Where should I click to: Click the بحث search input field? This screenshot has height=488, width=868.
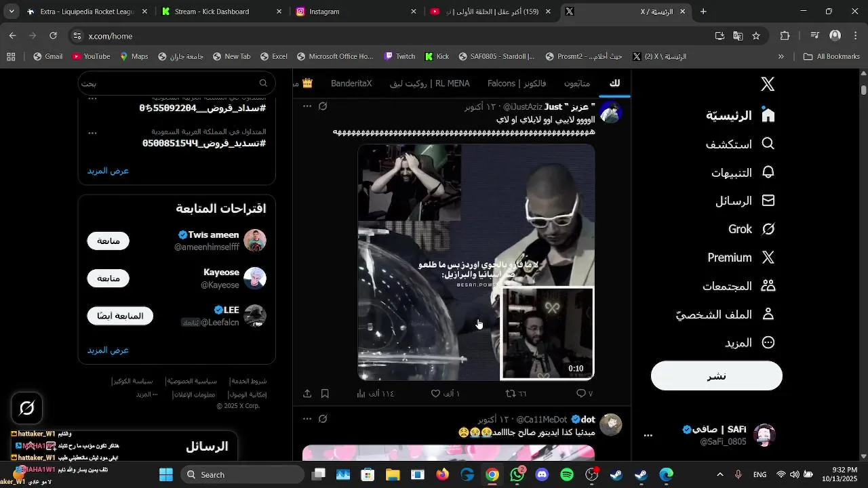coord(176,83)
